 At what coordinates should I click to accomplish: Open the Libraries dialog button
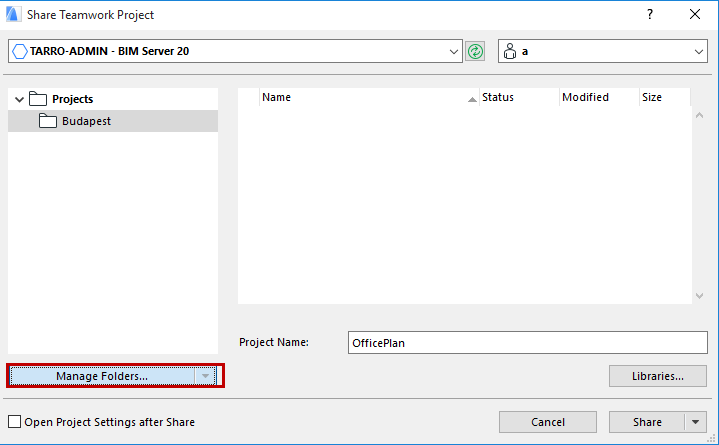[657, 376]
